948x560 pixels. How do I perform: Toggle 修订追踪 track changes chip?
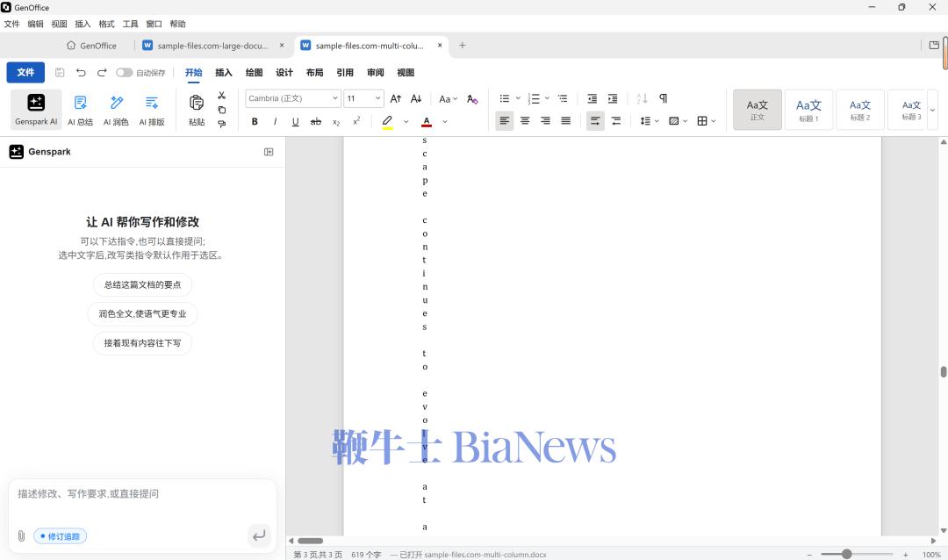click(60, 536)
